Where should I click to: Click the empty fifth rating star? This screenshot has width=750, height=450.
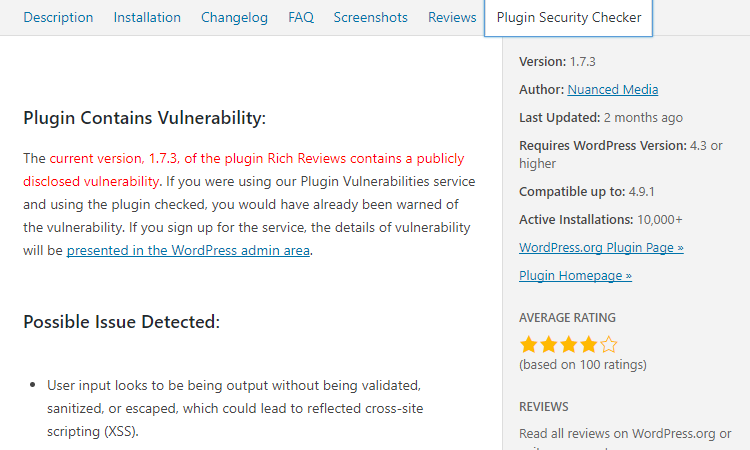(x=609, y=344)
